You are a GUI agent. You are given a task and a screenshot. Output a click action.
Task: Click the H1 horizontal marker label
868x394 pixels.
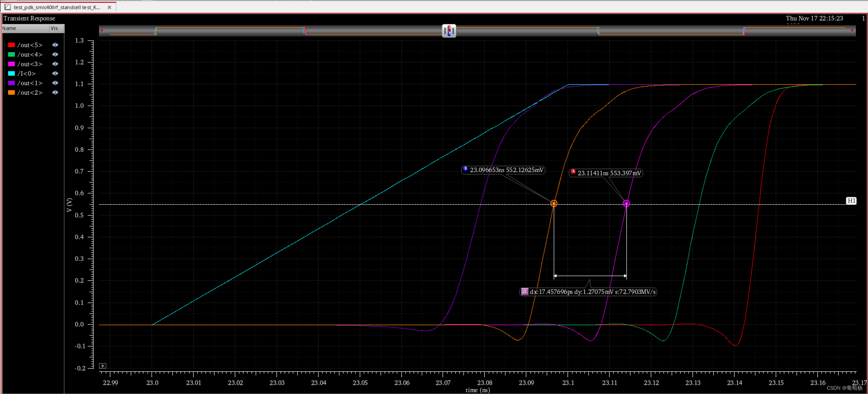pyautogui.click(x=851, y=201)
